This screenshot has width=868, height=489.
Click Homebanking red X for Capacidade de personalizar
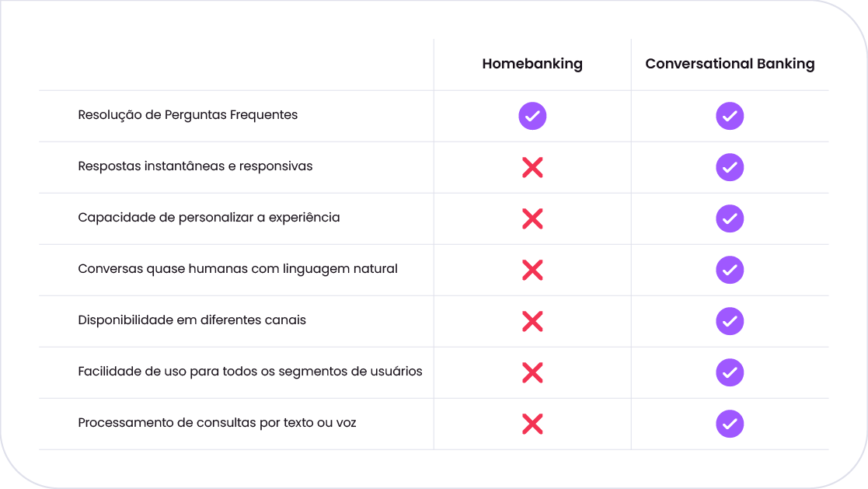click(x=532, y=218)
